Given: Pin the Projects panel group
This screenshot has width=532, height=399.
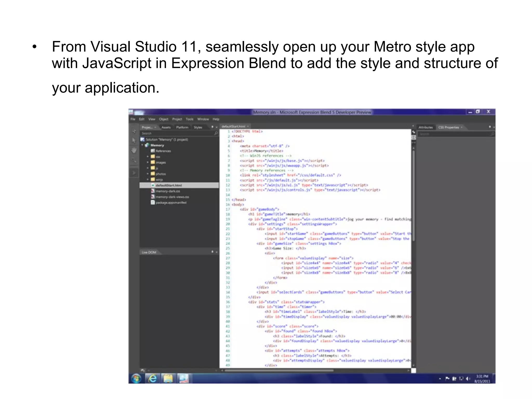Looking at the screenshot, I should 212,127.
